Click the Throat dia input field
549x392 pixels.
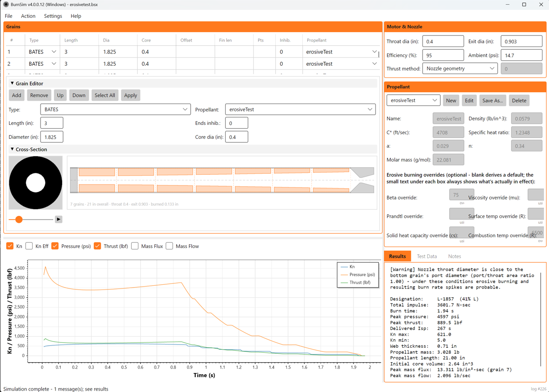[x=443, y=41]
